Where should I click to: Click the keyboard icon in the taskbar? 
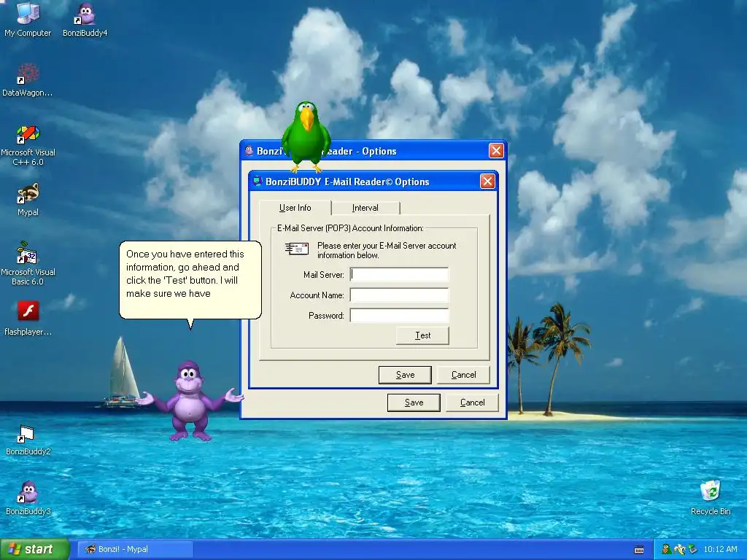coord(639,550)
